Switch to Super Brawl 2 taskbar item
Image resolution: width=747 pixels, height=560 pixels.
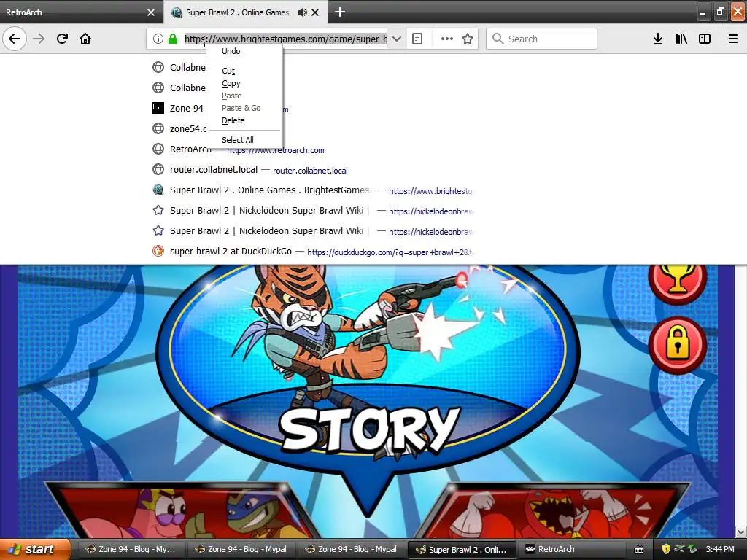click(463, 550)
